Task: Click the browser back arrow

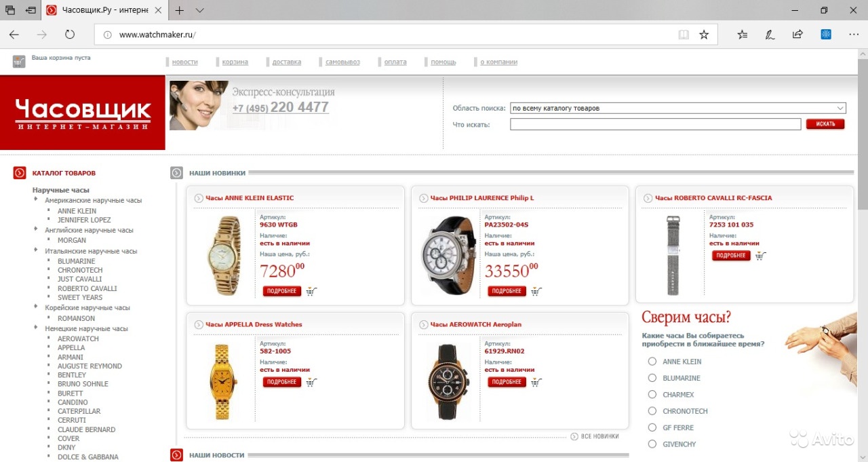Action: [14, 35]
